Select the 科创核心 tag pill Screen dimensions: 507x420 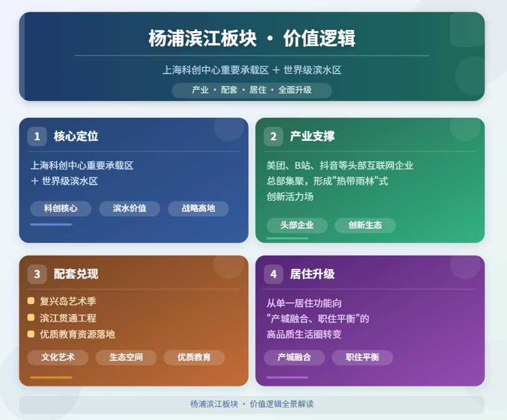pos(60,209)
